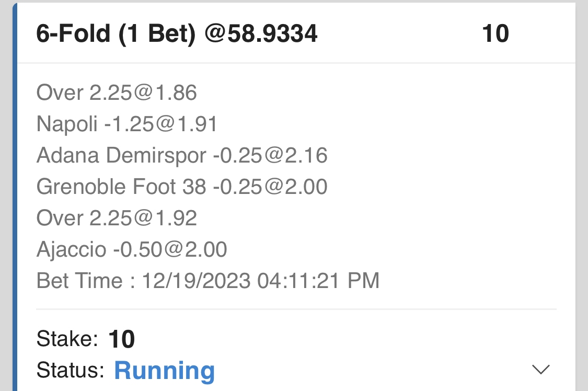Select the bold stake value 10

pyautogui.click(x=122, y=340)
